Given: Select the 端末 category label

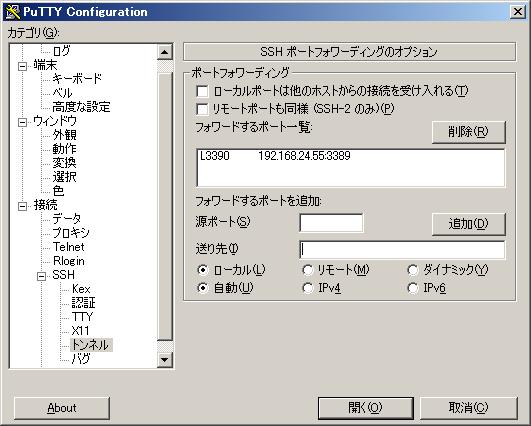Looking at the screenshot, I should [45, 65].
